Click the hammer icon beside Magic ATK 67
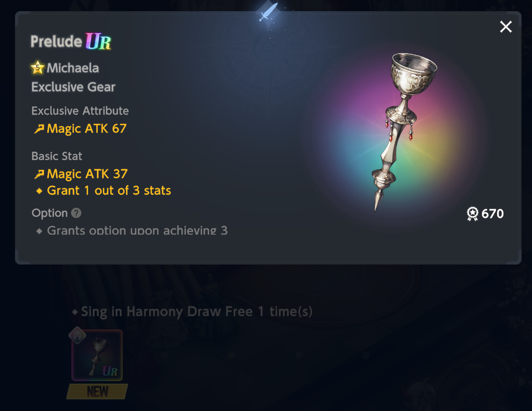 pyautogui.click(x=40, y=129)
